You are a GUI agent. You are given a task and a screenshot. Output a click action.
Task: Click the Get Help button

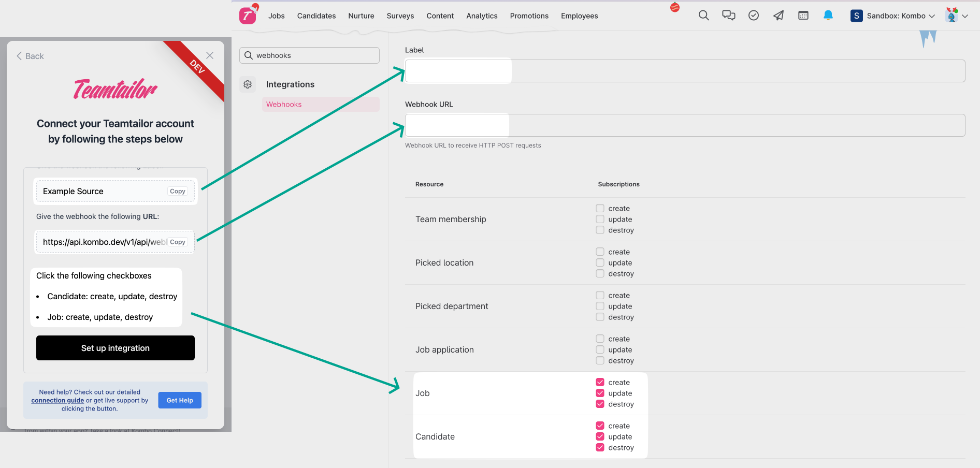(180, 400)
